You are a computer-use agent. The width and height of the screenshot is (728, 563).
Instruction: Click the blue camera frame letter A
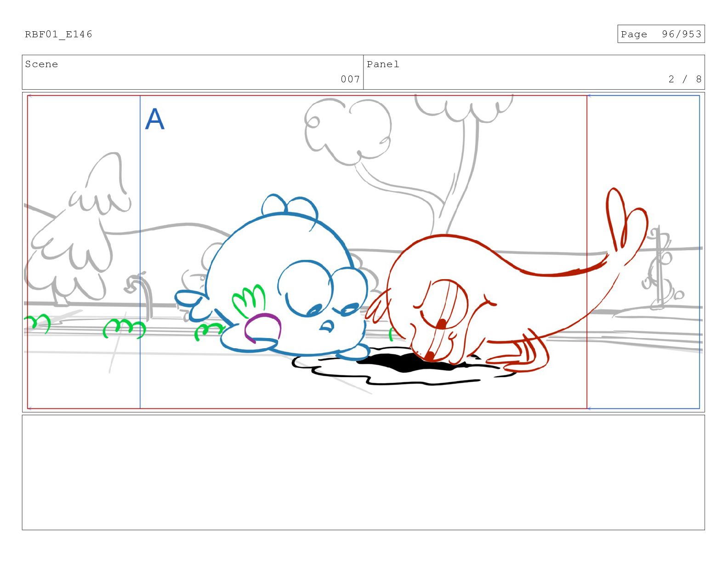pyautogui.click(x=154, y=119)
